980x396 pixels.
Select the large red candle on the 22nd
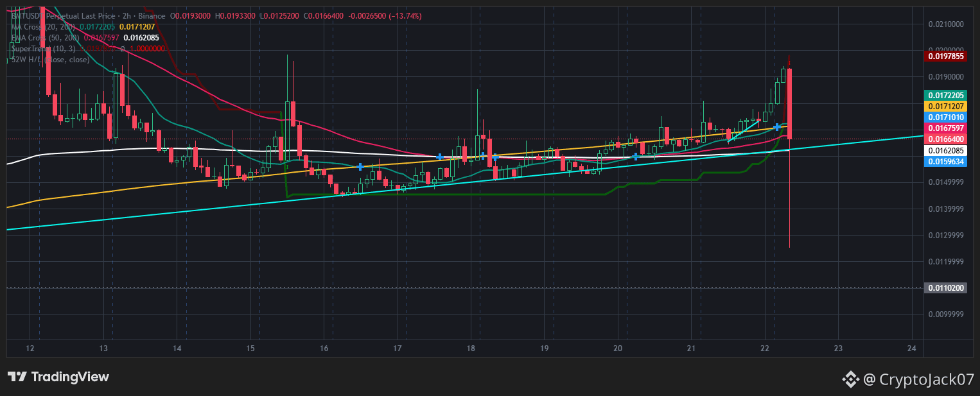tap(789, 103)
